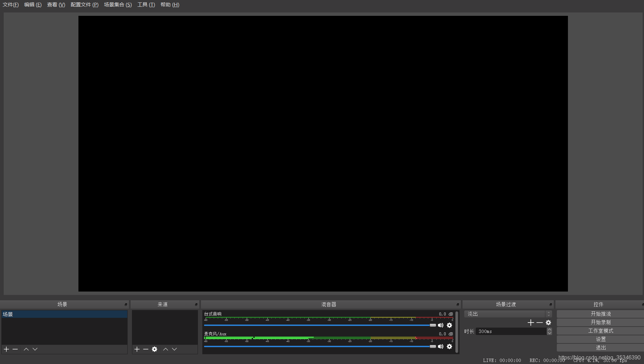Screen dimensions: 644x364
Task: Add a scene transition with plus icon
Action: [531, 323]
